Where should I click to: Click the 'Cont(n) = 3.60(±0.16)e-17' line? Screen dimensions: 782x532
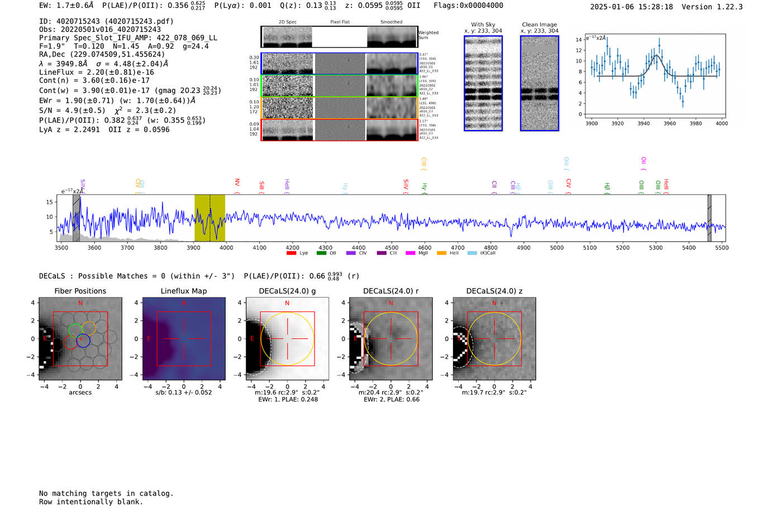pos(94,80)
